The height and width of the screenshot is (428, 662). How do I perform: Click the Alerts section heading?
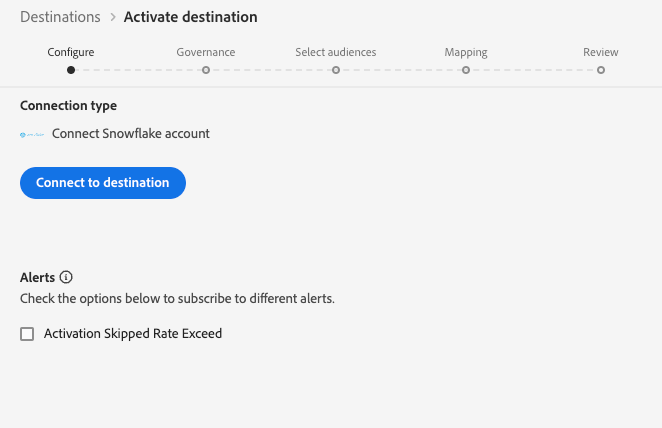click(37, 277)
